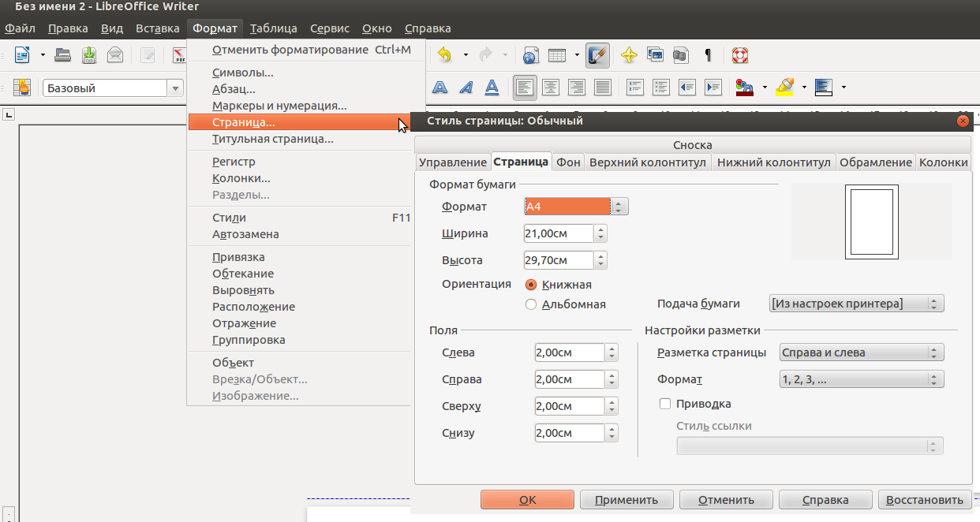This screenshot has width=980, height=522.
Task: Click the Font color swatch icon
Action: point(744,87)
